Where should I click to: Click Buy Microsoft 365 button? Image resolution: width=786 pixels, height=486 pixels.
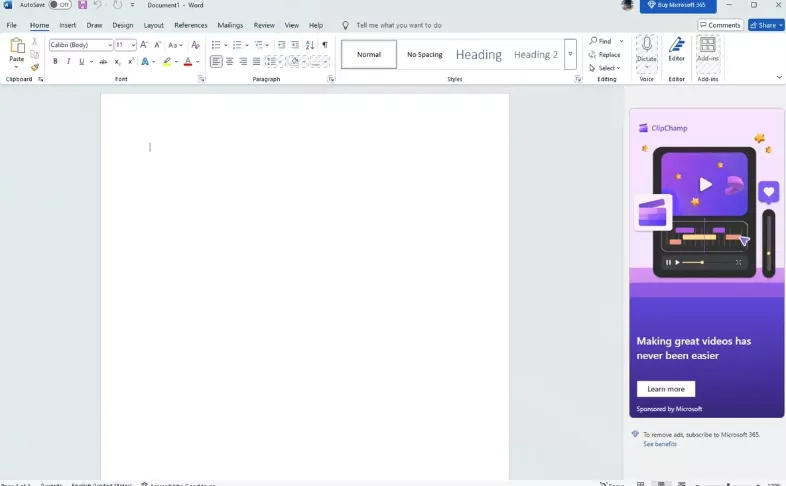point(678,6)
